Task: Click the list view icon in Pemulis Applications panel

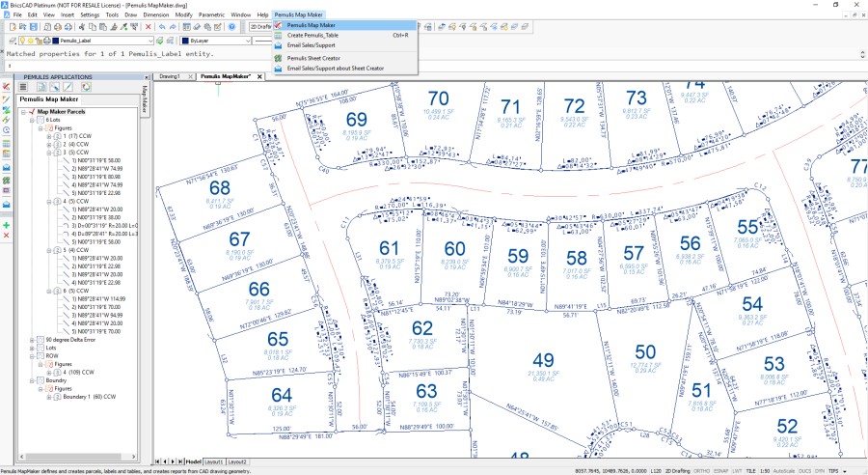Action: point(23,87)
